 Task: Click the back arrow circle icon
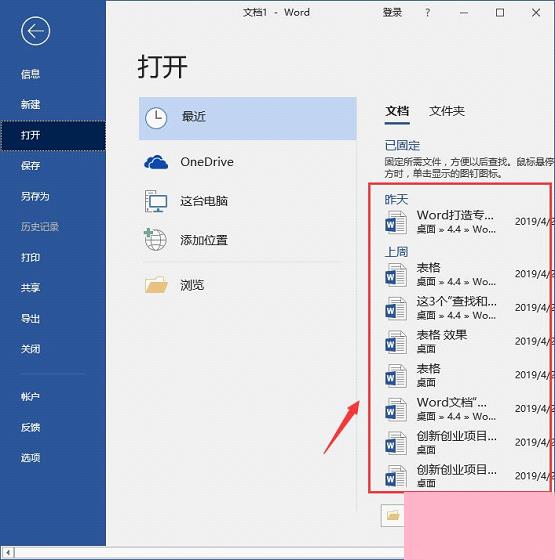[x=35, y=31]
